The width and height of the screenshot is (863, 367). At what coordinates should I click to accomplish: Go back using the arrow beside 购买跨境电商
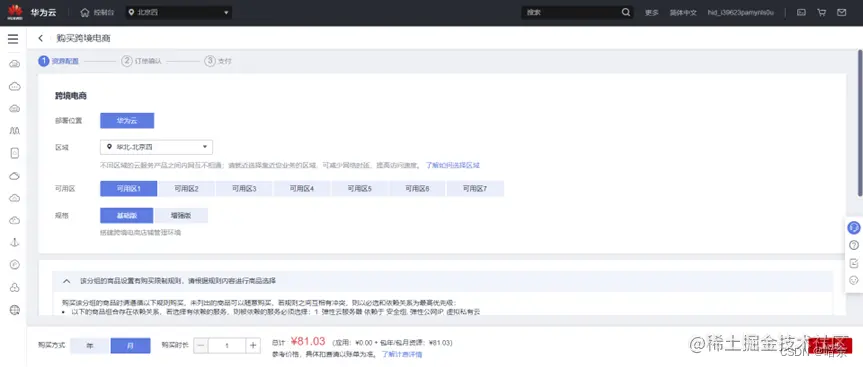41,38
